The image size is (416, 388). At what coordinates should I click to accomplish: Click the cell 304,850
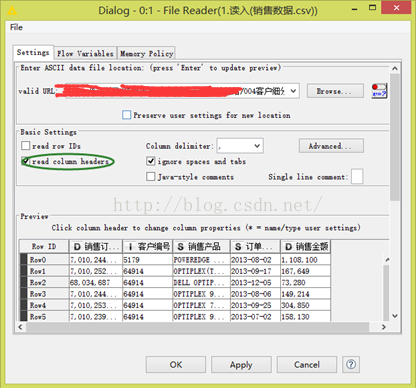[x=306, y=305]
